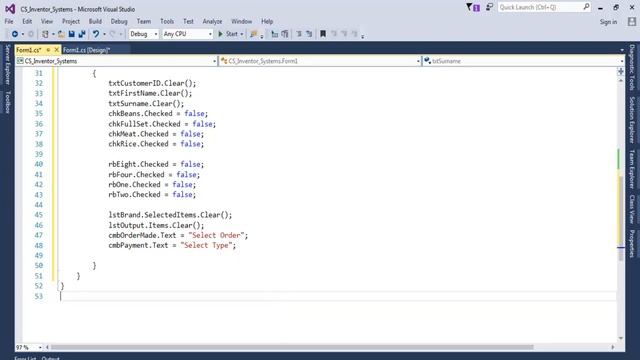Open the Analyze menu

point(212,21)
